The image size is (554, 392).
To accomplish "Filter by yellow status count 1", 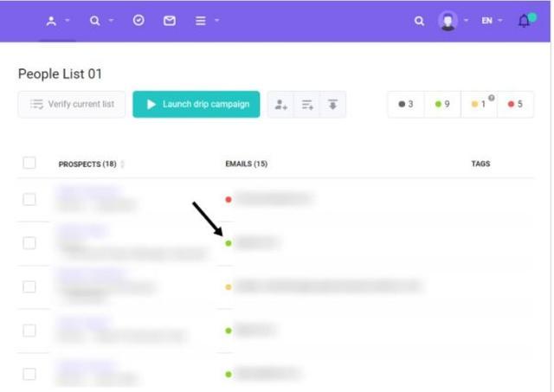I will point(479,104).
